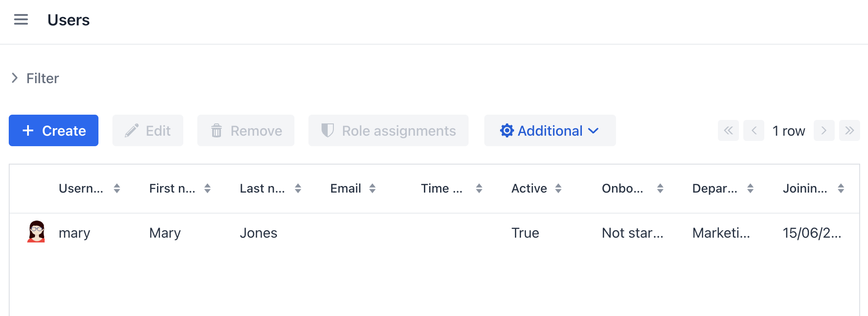Click the Edit button
868x316 pixels.
point(148,130)
